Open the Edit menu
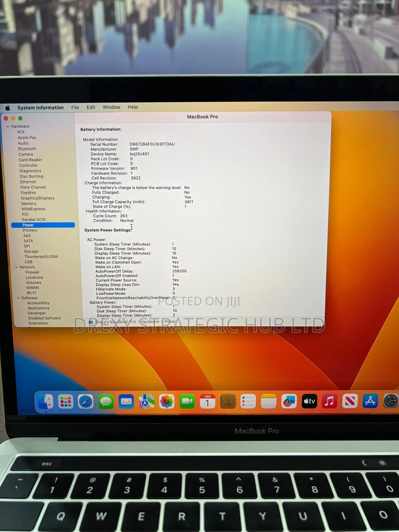The image size is (399, 532). coord(91,107)
